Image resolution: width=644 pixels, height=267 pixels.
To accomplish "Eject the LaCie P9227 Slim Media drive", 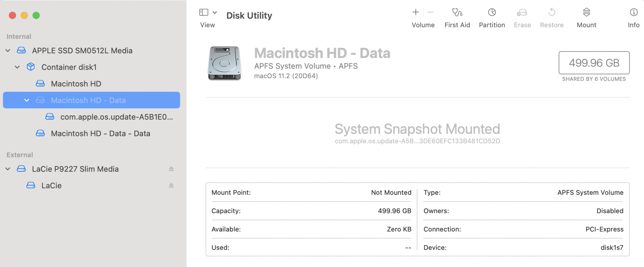I will [x=171, y=169].
